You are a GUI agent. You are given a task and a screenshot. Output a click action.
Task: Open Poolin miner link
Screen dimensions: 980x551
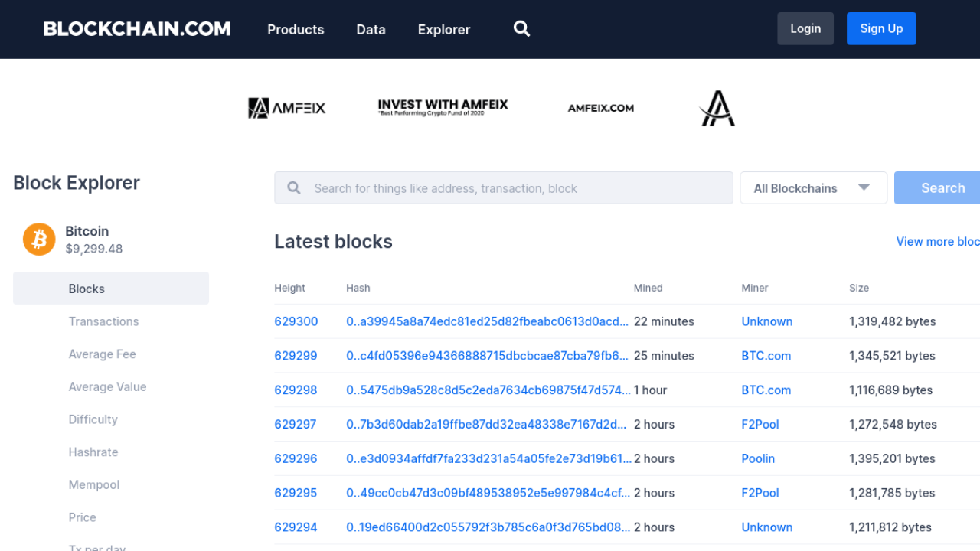click(x=758, y=459)
